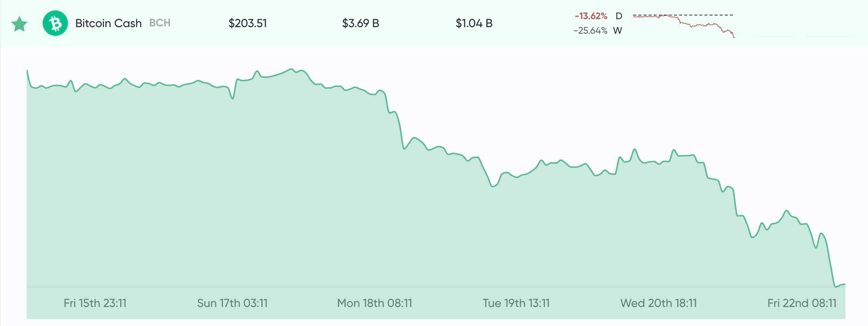Click the Fri 15th 23:11 axis label
This screenshot has height=326, width=868.
pyautogui.click(x=95, y=303)
